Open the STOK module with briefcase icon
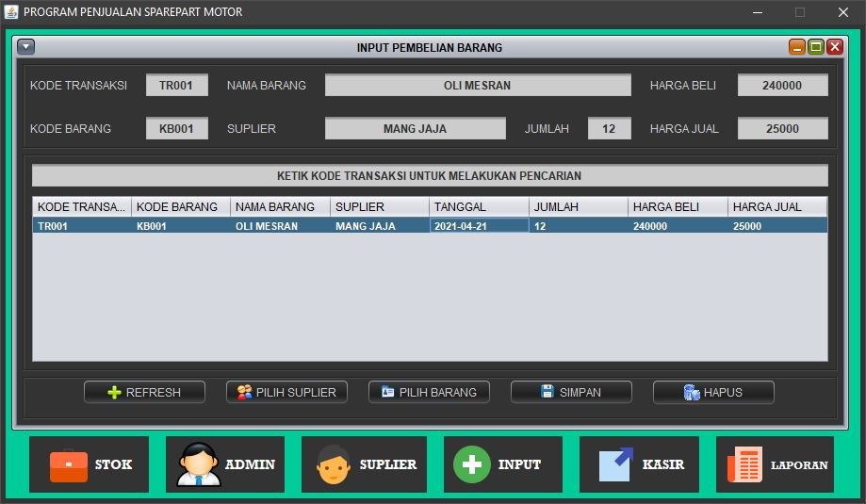866x504 pixels. (x=89, y=464)
